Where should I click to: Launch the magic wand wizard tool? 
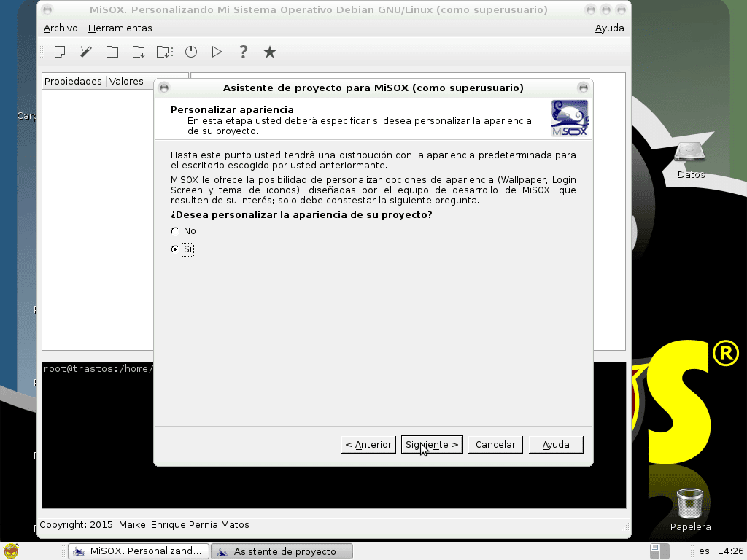(x=86, y=52)
